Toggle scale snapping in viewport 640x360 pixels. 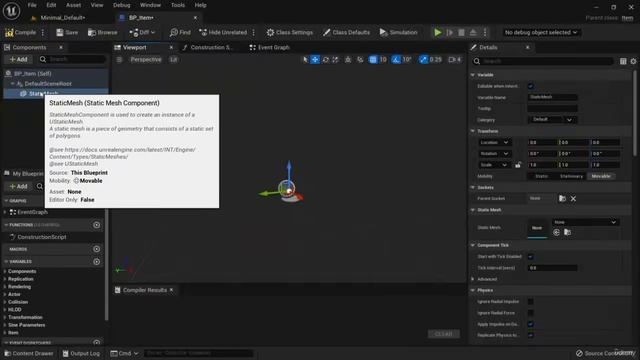tap(423, 60)
